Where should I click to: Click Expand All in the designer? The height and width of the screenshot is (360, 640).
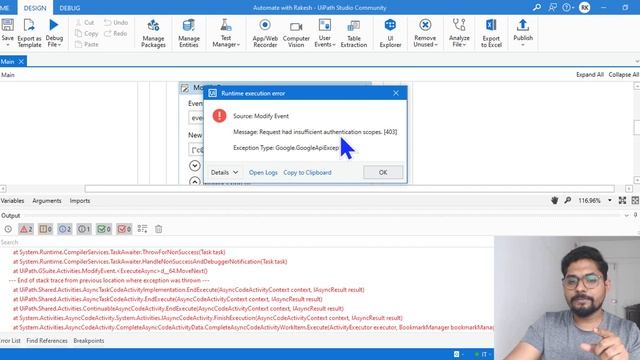(x=589, y=75)
